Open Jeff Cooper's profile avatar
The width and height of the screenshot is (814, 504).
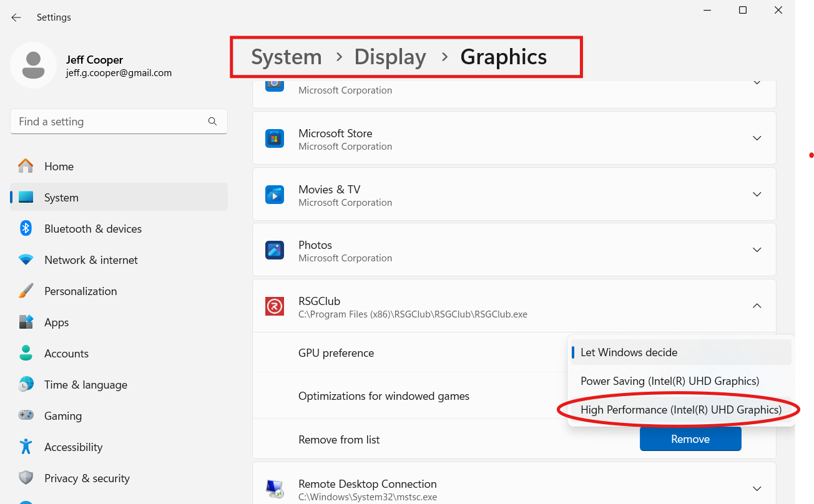click(x=34, y=65)
